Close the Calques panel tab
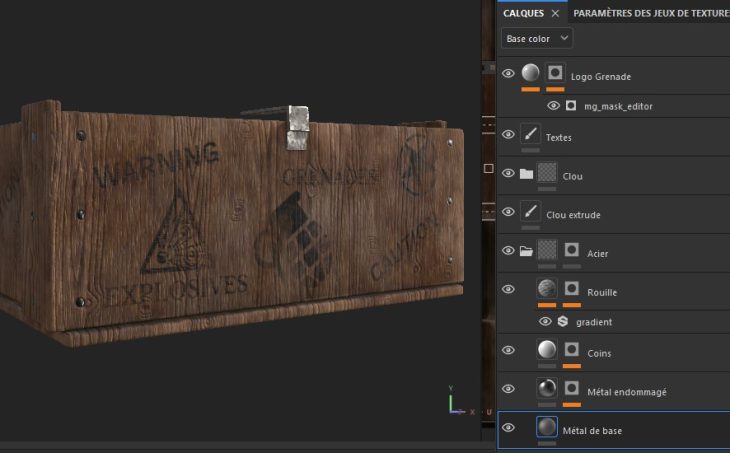 tap(556, 13)
